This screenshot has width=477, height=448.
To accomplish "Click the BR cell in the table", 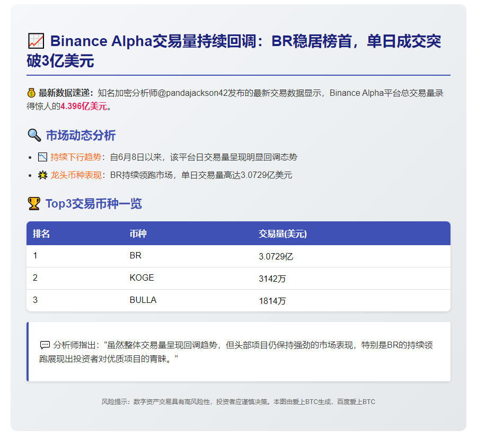I will coord(135,256).
